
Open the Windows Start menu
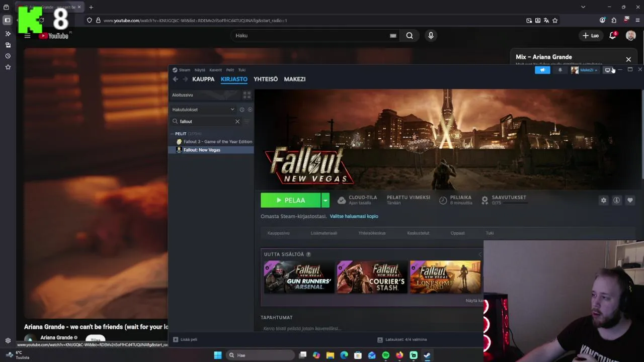tap(217, 355)
